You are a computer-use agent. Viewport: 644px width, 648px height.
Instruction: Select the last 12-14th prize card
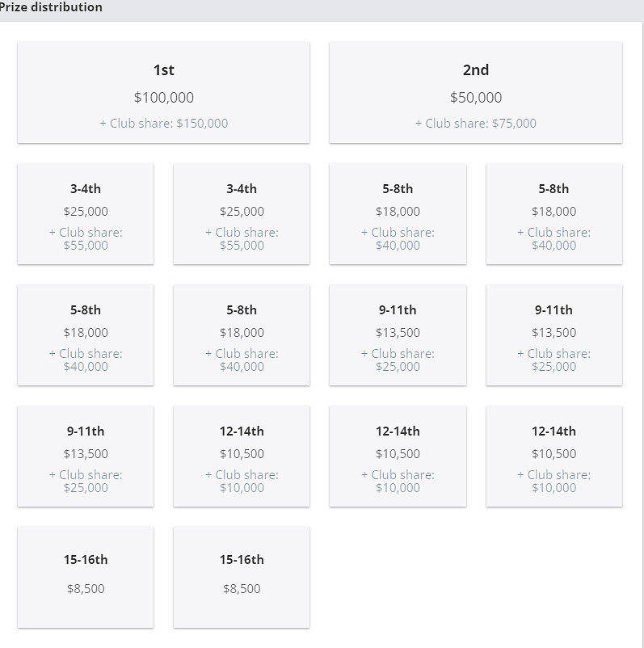click(554, 455)
